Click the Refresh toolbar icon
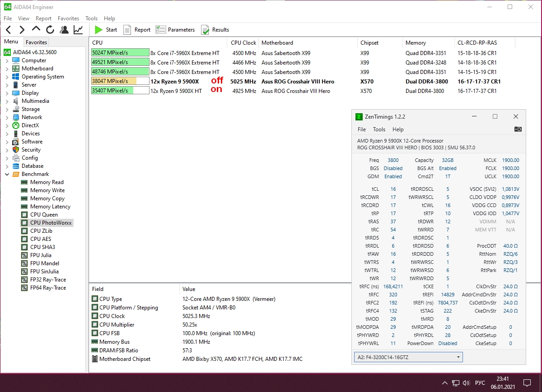The image size is (542, 392). click(50, 30)
